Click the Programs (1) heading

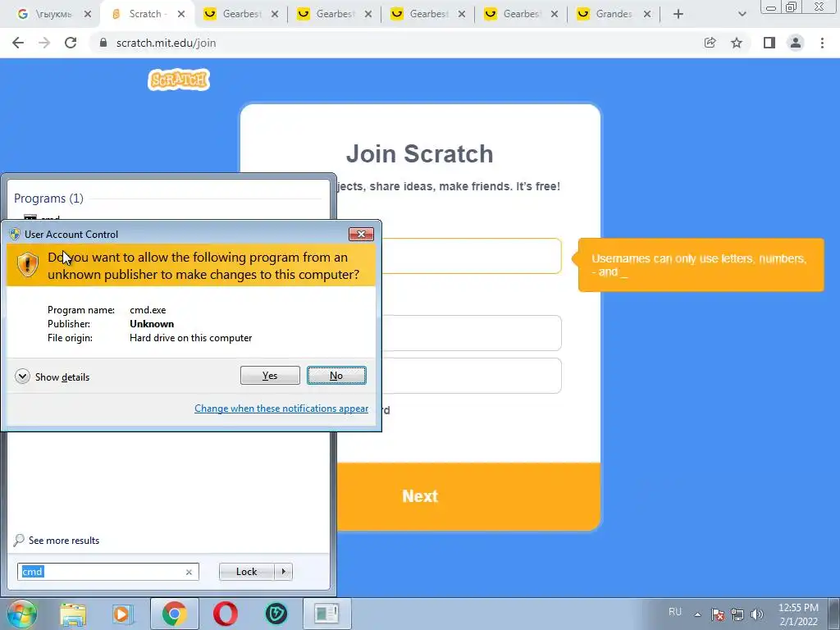click(48, 199)
